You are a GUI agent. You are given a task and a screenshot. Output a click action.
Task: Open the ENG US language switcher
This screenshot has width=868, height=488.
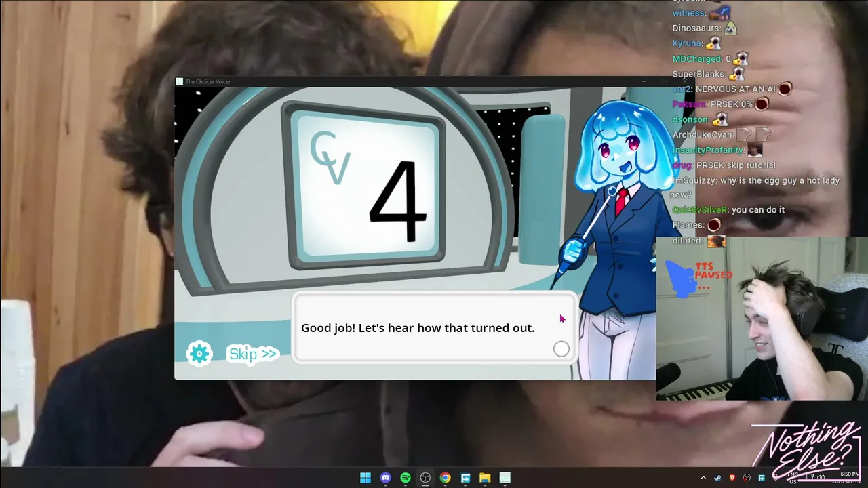pyautogui.click(x=793, y=478)
